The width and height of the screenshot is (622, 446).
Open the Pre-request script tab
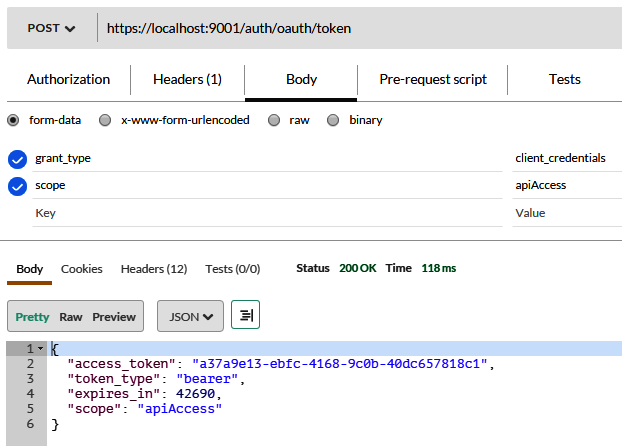(432, 79)
